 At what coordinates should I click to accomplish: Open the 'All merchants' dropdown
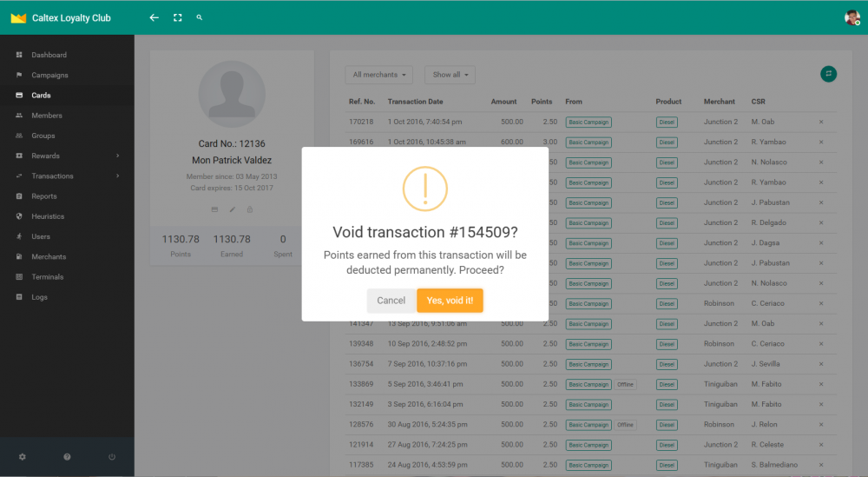[378, 75]
